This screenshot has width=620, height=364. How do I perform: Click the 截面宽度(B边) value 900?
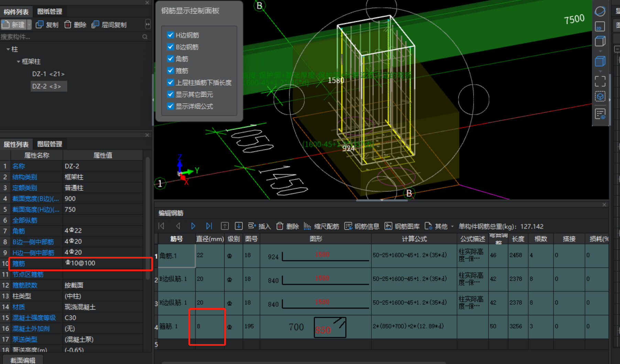(x=103, y=199)
